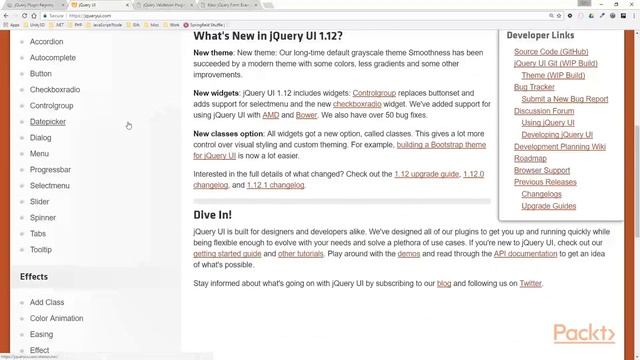Open a new tab button
The width and height of the screenshot is (640, 360).
268,5
